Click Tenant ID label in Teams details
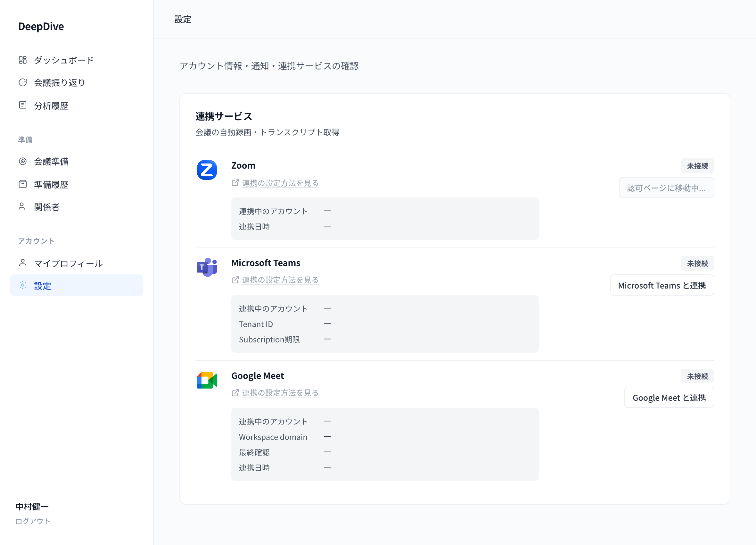This screenshot has width=756, height=545. [256, 324]
